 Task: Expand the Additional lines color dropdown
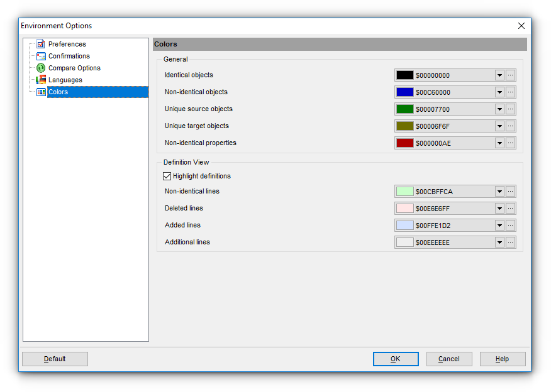(499, 242)
